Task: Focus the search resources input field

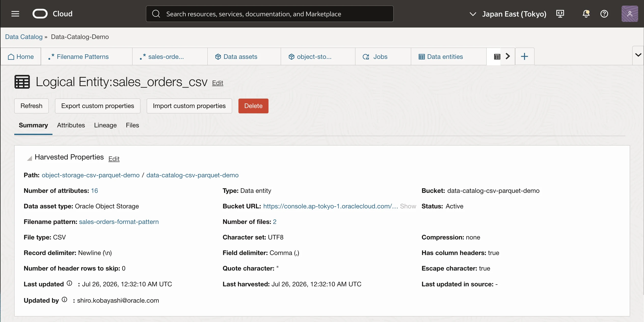Action: [270, 14]
